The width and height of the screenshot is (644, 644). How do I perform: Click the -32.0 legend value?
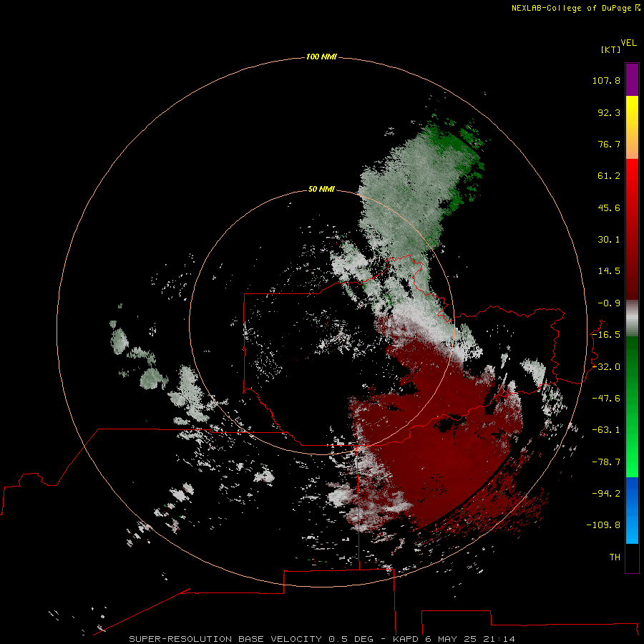pos(606,367)
